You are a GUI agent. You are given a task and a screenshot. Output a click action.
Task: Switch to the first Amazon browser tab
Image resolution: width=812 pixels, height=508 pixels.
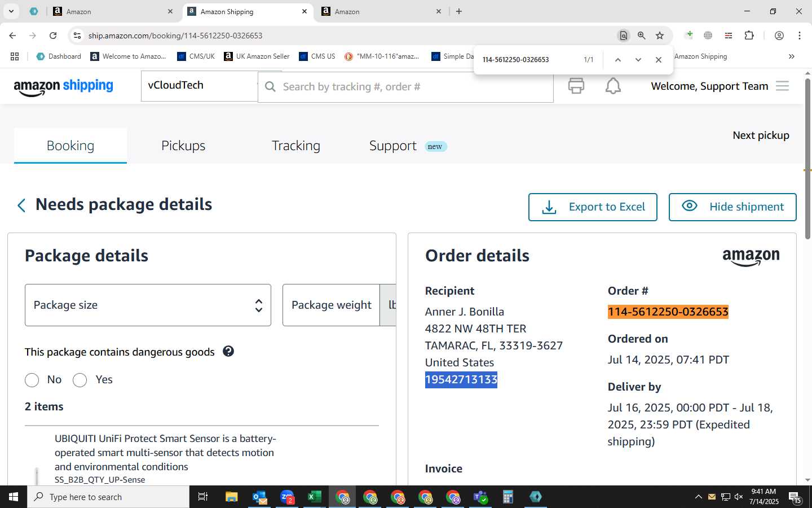point(113,11)
